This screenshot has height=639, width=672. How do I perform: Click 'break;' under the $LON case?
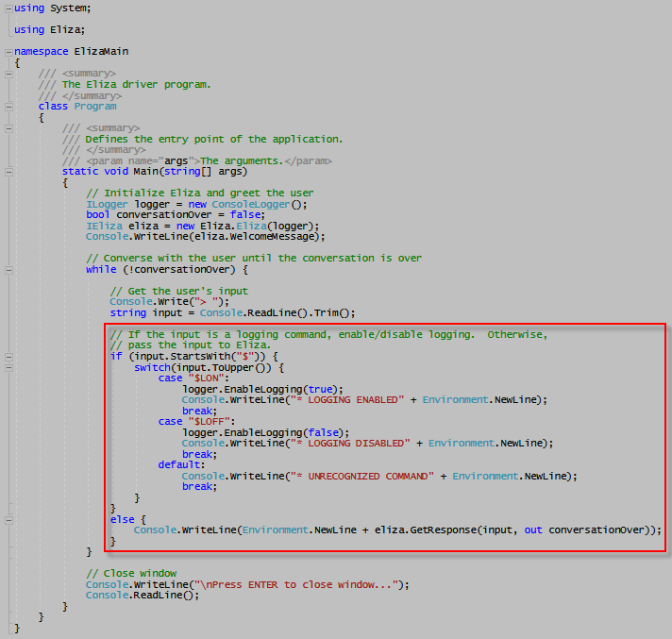click(200, 411)
